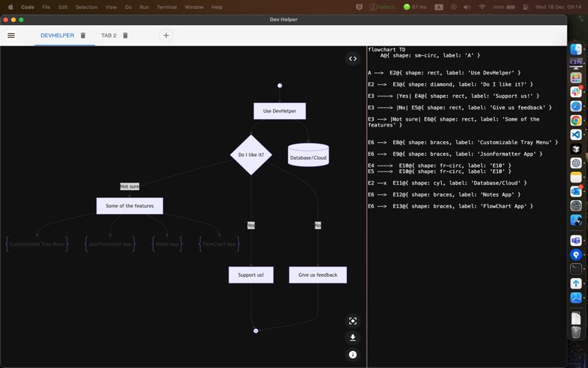Select the 'Use DevHelper' flowchart node
The height and width of the screenshot is (368, 588).
click(279, 111)
